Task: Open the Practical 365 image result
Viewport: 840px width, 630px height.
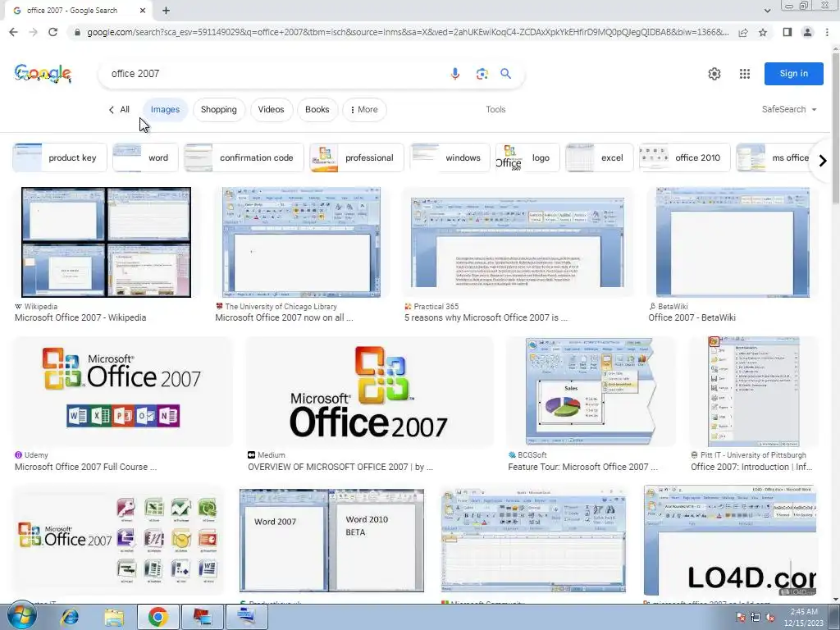Action: point(517,242)
